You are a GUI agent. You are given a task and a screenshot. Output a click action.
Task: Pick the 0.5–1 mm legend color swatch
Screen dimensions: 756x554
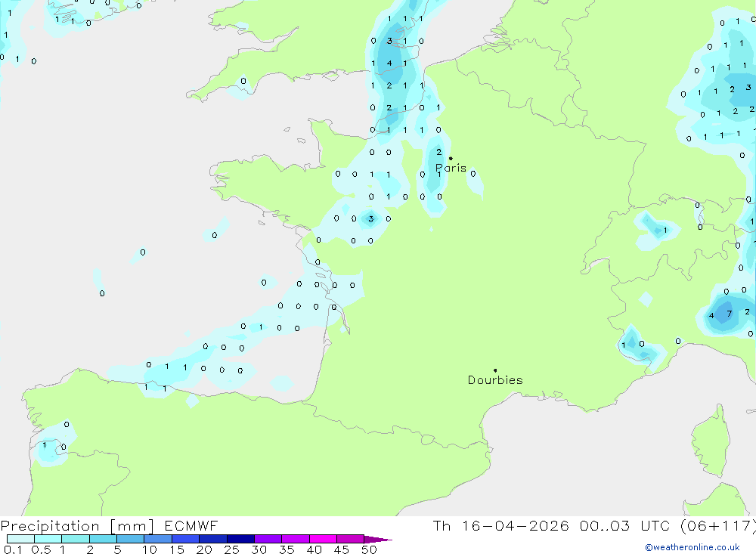click(x=48, y=539)
